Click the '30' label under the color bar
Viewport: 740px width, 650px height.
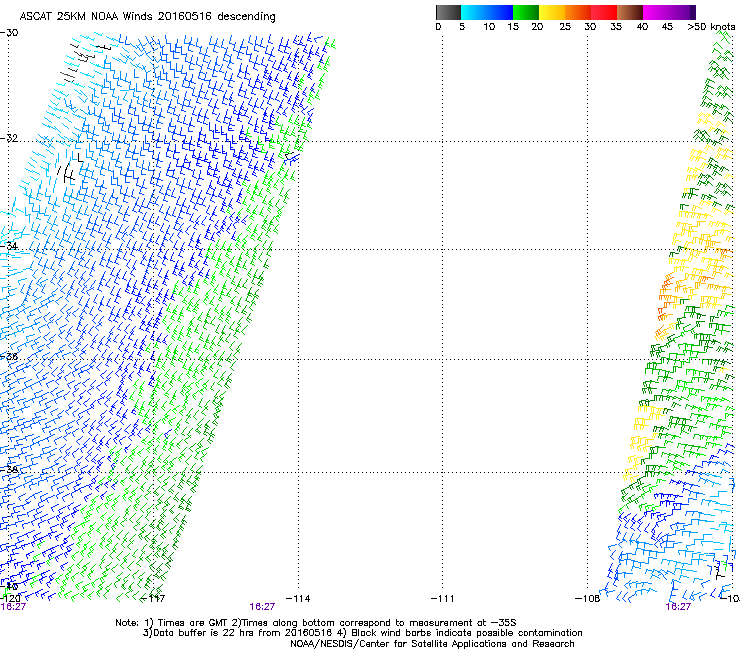click(x=590, y=27)
